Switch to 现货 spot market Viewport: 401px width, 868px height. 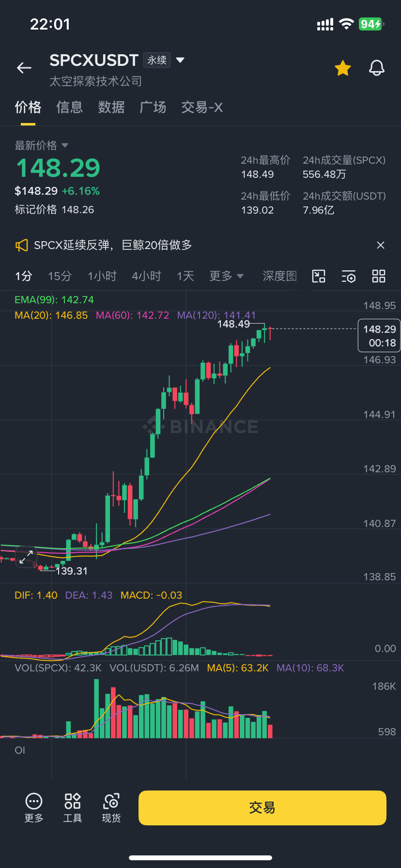(x=111, y=808)
